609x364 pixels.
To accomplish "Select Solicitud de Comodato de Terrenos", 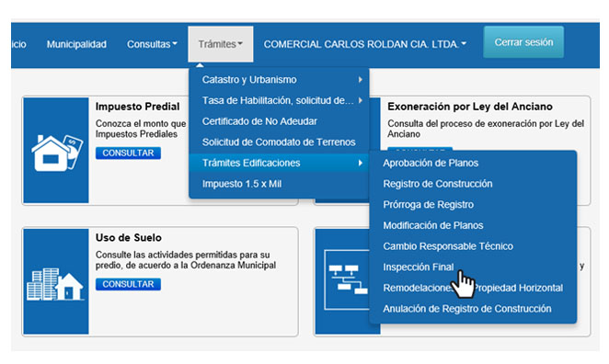I will pos(279,142).
